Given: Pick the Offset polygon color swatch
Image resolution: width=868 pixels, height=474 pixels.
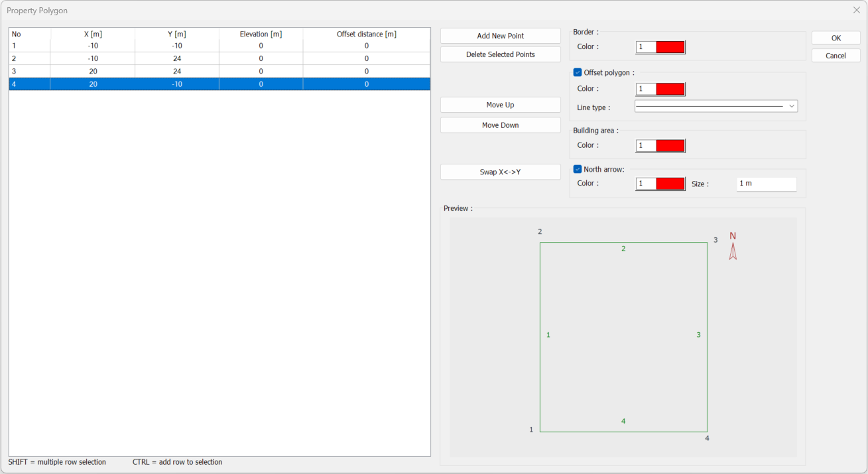Looking at the screenshot, I should coord(670,89).
